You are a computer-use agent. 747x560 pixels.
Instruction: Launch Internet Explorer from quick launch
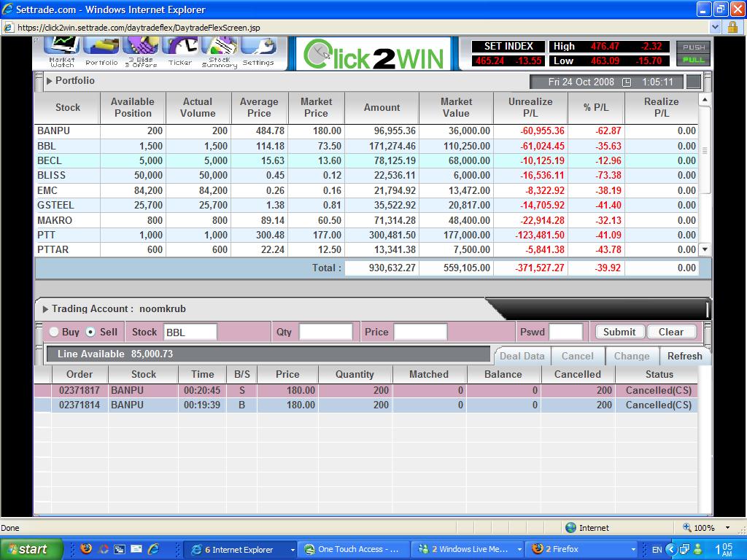[153, 549]
